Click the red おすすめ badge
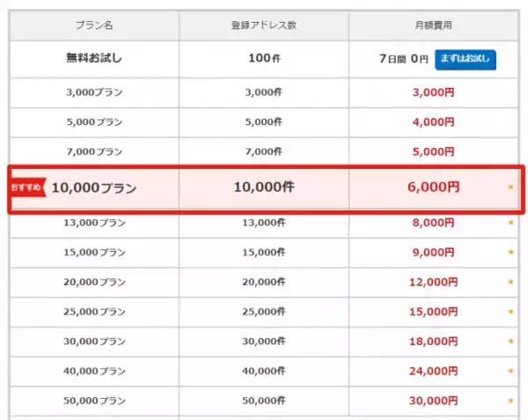This screenshot has height=420, width=528. pyautogui.click(x=26, y=188)
